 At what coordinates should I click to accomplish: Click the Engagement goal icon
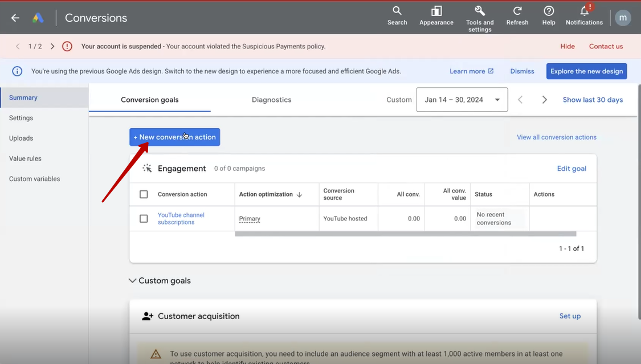[147, 168]
